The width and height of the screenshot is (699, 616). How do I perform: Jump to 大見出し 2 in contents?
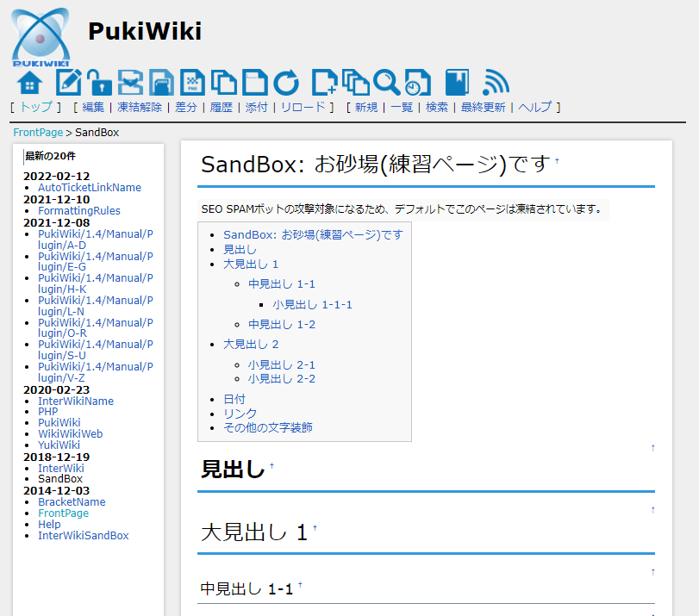click(x=251, y=344)
